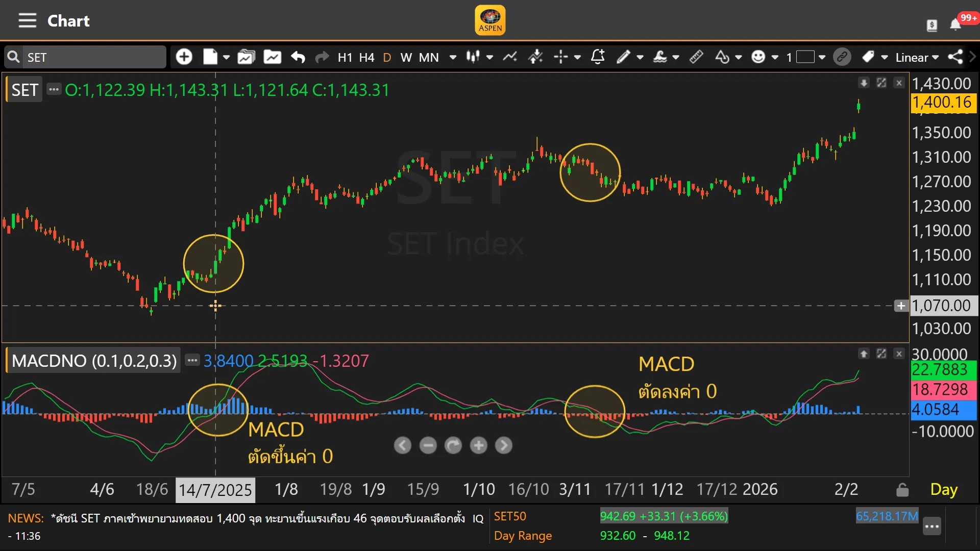Select the ruler measure tool
980x551 pixels.
tap(696, 57)
